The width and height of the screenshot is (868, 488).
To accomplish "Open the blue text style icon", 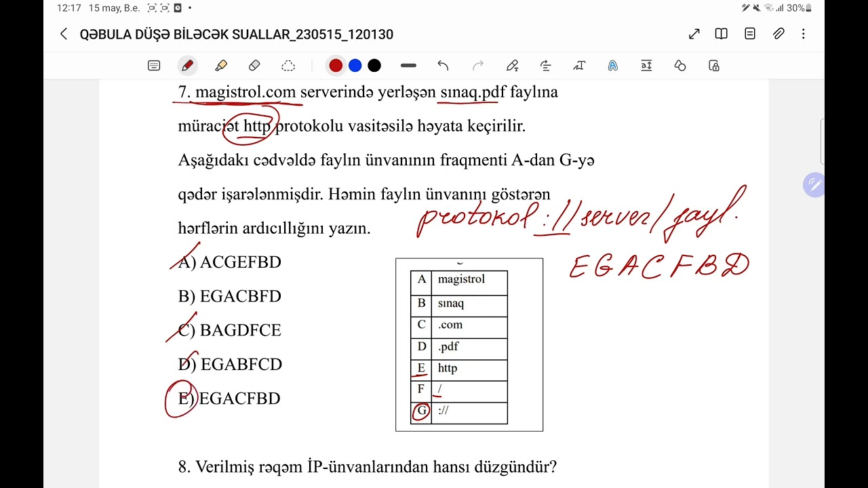I will coord(613,66).
